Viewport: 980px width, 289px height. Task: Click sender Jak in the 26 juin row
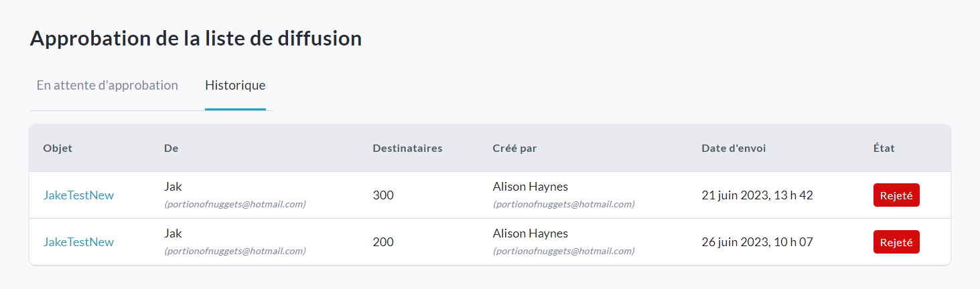pos(173,233)
